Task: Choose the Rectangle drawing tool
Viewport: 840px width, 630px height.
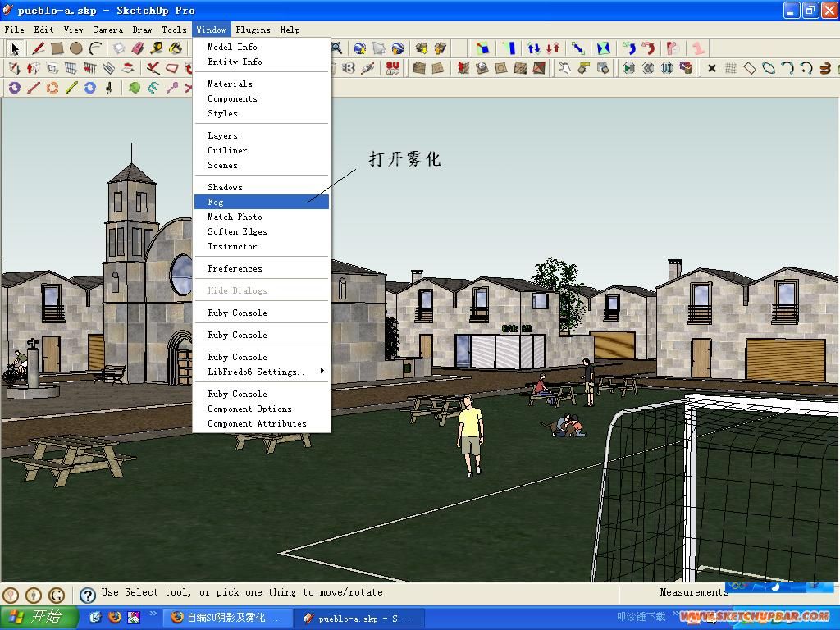Action: [57, 48]
